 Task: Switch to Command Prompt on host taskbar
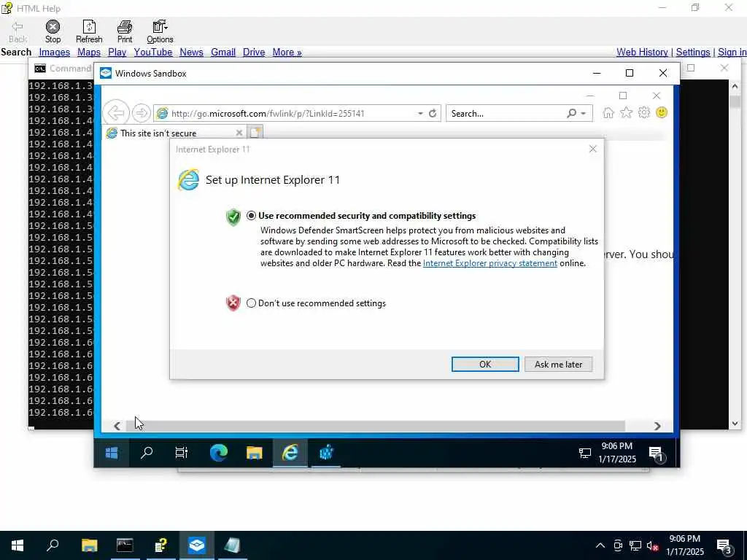[125, 545]
